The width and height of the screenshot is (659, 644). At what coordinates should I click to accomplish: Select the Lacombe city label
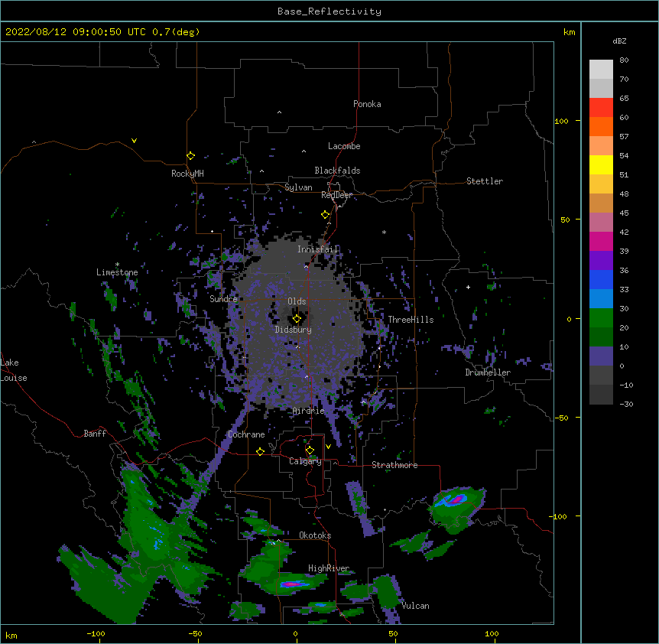[x=344, y=146]
